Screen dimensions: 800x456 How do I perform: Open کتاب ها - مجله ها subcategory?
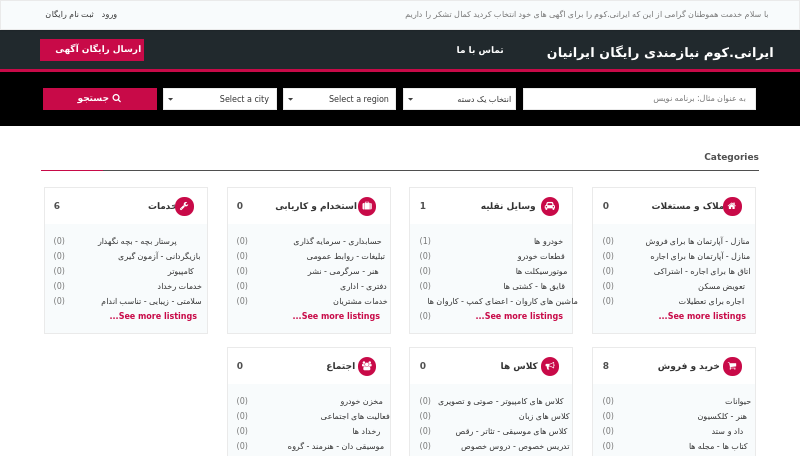(718, 447)
